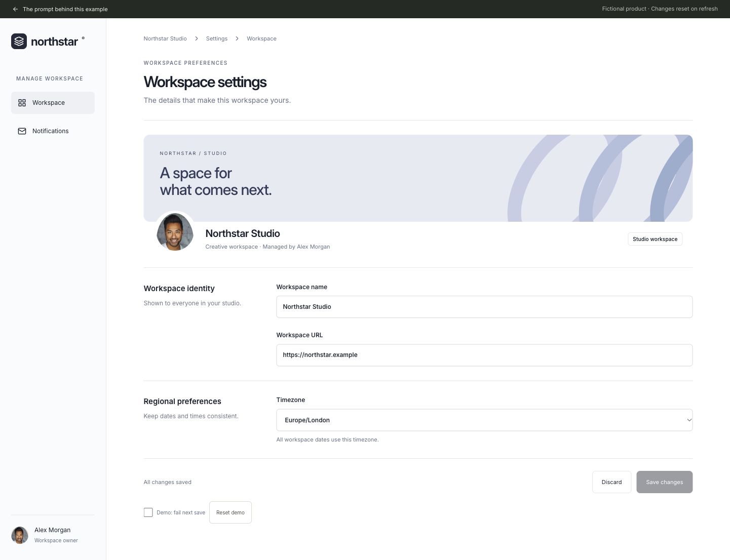Screen dimensions: 730x560
Task: Click the Northstar Studio breadcrumb
Action: [165, 38]
